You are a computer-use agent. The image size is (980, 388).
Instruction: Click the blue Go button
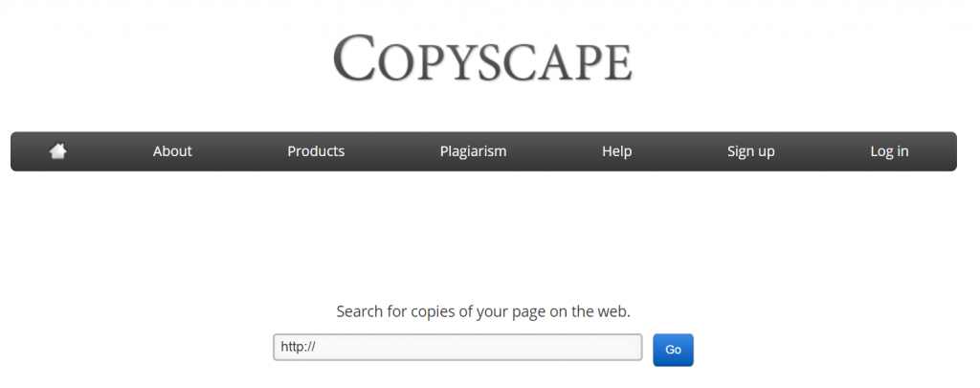[673, 350]
